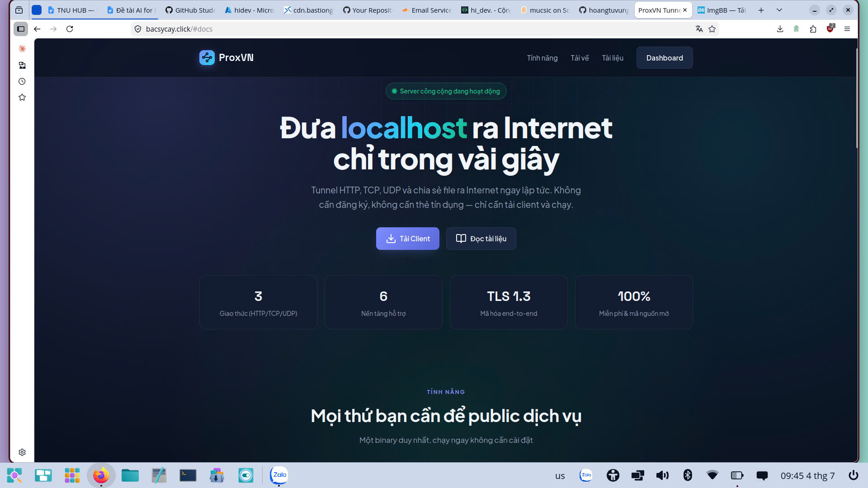Image resolution: width=868 pixels, height=488 pixels.
Task: Open the downloads toolbar icon
Action: [x=780, y=29]
